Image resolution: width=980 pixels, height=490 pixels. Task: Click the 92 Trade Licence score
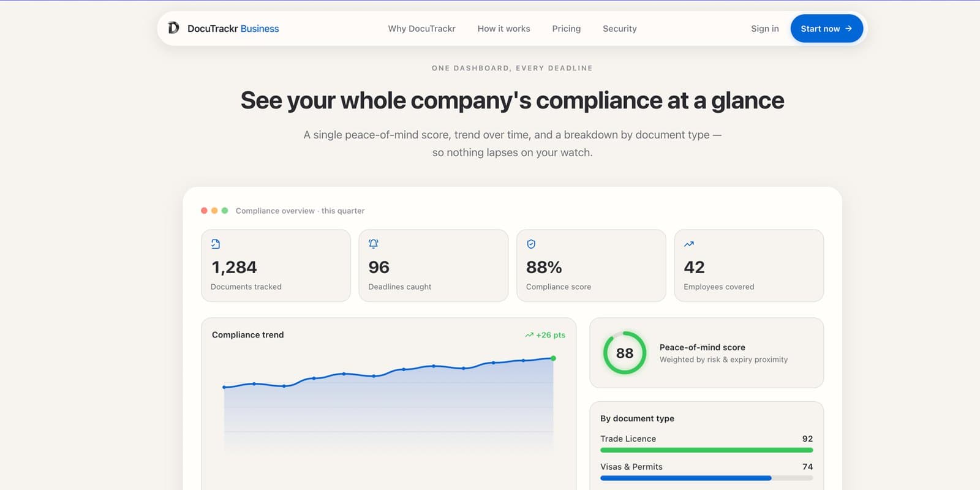click(807, 439)
